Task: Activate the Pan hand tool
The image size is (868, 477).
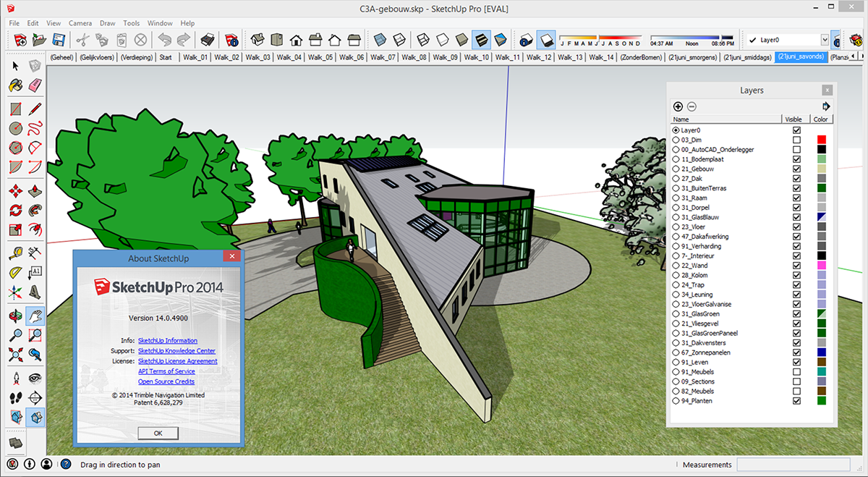Action: tap(35, 316)
